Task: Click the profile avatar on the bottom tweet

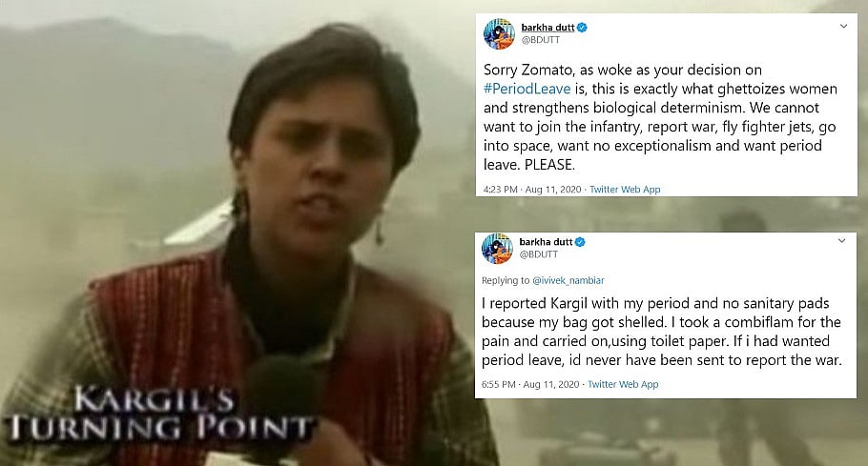Action: (x=497, y=248)
